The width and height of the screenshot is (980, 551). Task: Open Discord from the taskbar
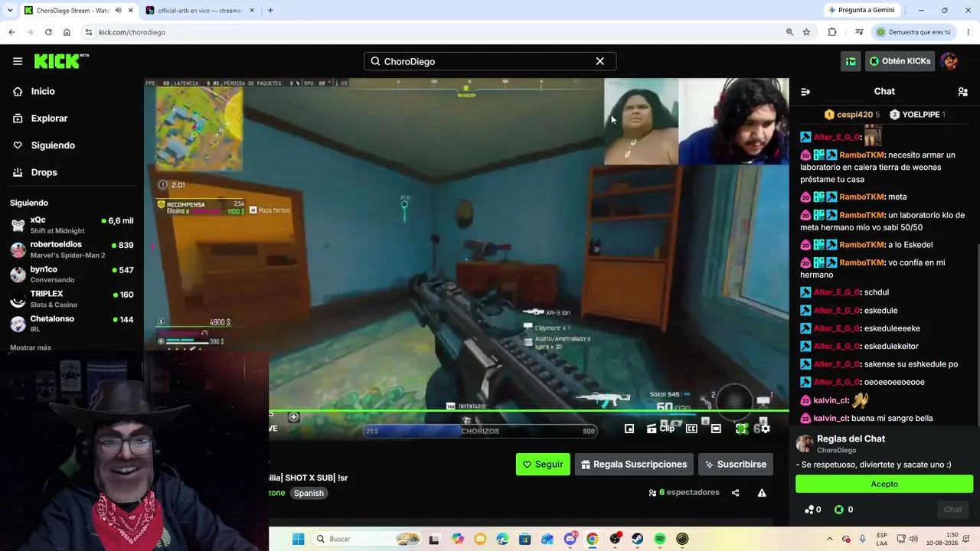(x=570, y=539)
